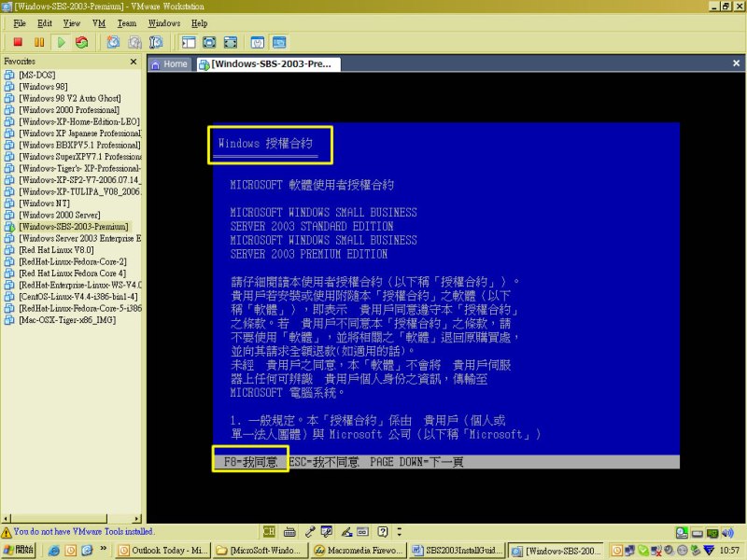
Task: Click the Quick Switch mode icon
Action: click(231, 42)
